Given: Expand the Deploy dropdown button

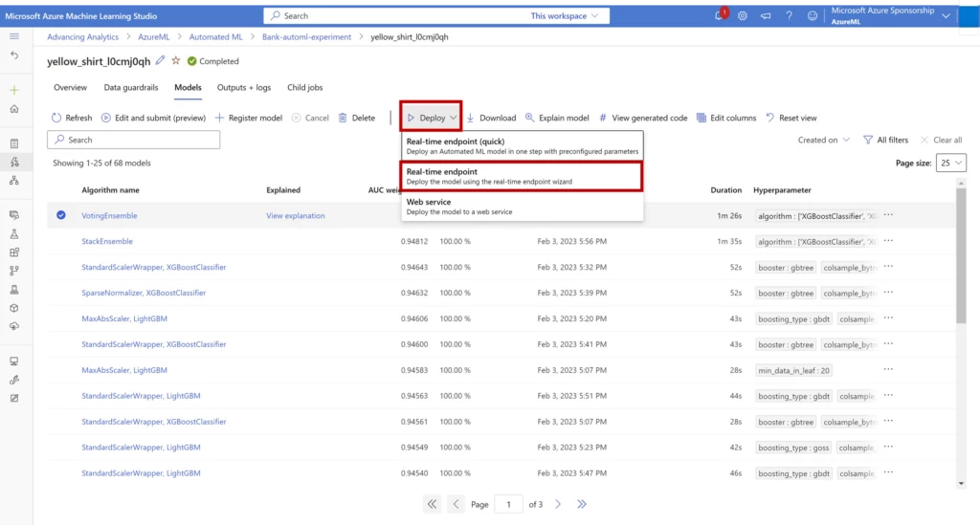Looking at the screenshot, I should click(431, 118).
